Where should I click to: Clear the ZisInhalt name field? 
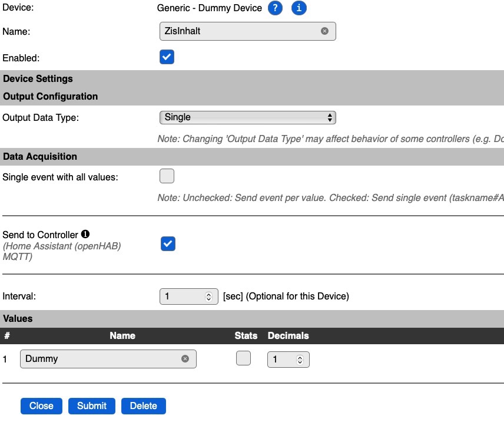pyautogui.click(x=324, y=31)
